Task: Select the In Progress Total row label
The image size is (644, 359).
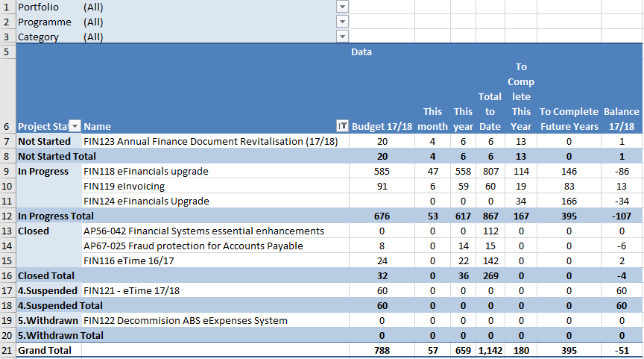Action: 56,216
